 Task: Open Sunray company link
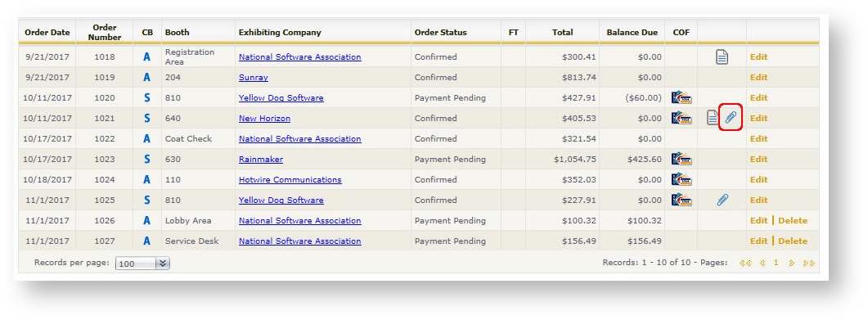[253, 77]
